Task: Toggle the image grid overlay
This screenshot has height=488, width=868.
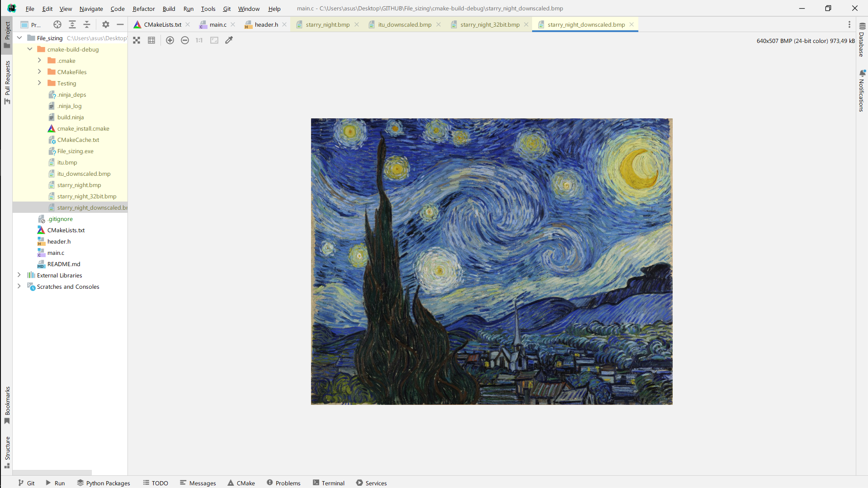Action: [x=151, y=40]
